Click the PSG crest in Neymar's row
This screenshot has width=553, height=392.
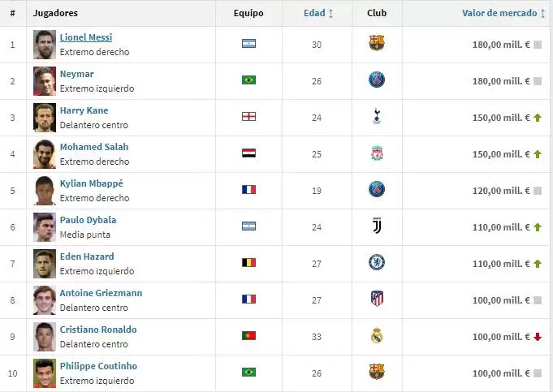tap(376, 80)
